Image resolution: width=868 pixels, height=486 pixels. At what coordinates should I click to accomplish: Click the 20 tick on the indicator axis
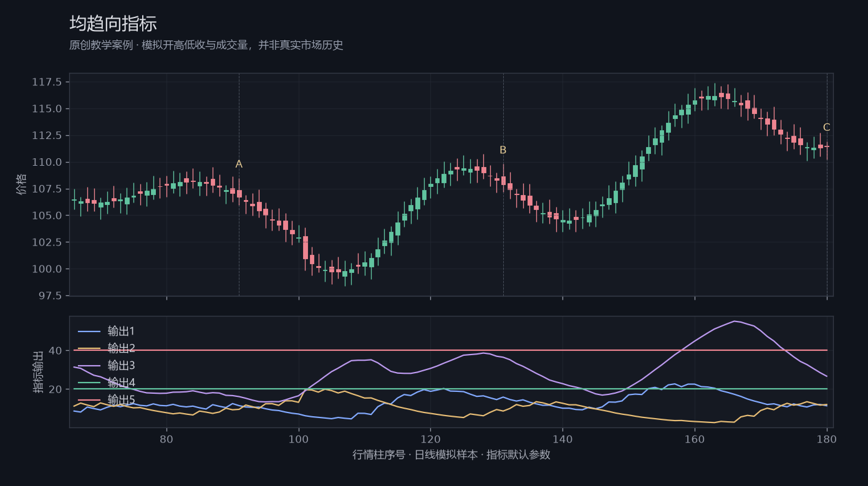[x=55, y=389]
